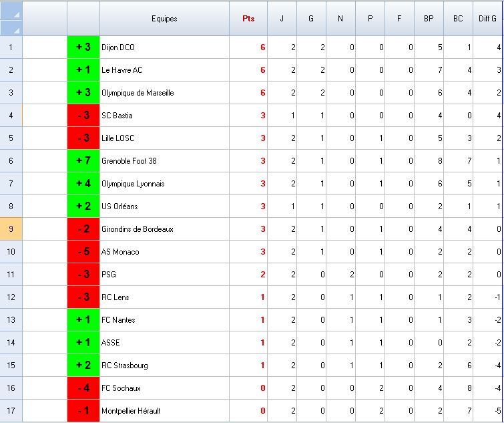Image resolution: width=504 pixels, height=423 pixels.
Task: Click the green +7 cell for Grenoble
Action: click(x=83, y=161)
